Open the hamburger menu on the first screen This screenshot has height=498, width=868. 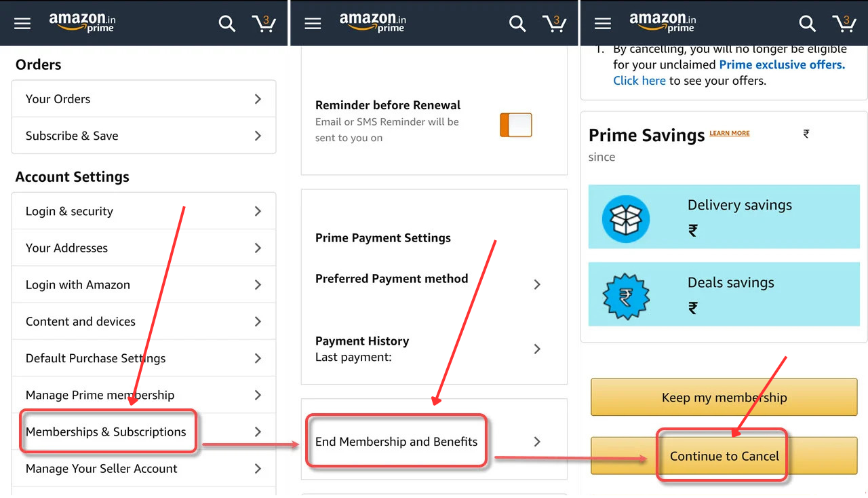(22, 22)
